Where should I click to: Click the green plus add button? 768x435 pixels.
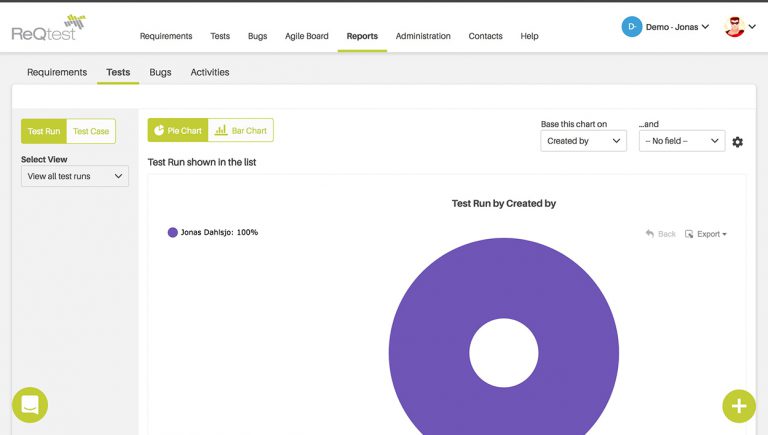[739, 405]
